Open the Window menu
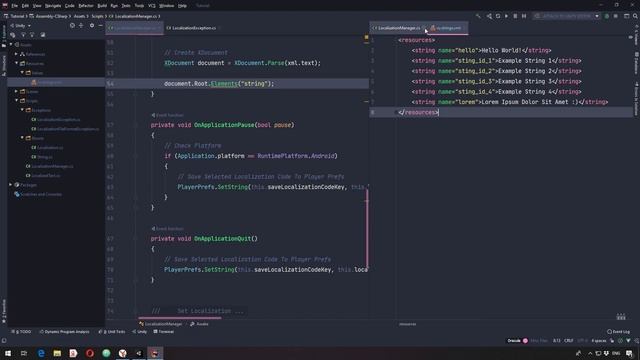The height and width of the screenshot is (360, 640). (x=166, y=6)
